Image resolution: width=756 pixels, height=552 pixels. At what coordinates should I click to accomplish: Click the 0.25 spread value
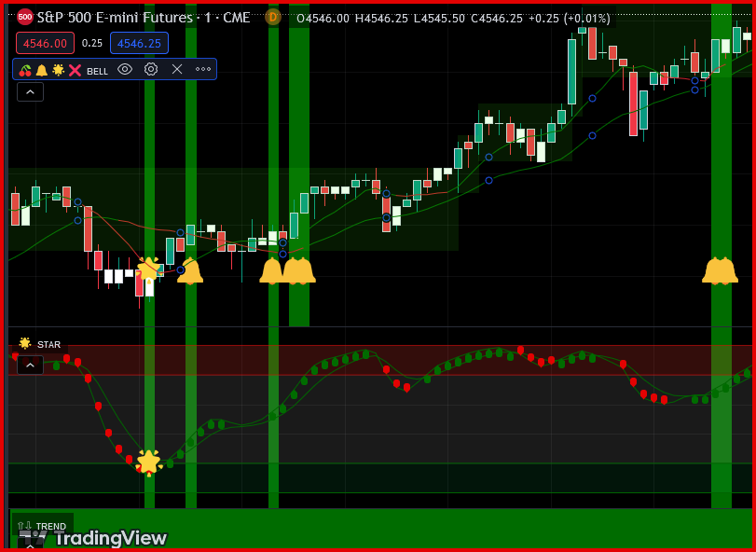(92, 43)
